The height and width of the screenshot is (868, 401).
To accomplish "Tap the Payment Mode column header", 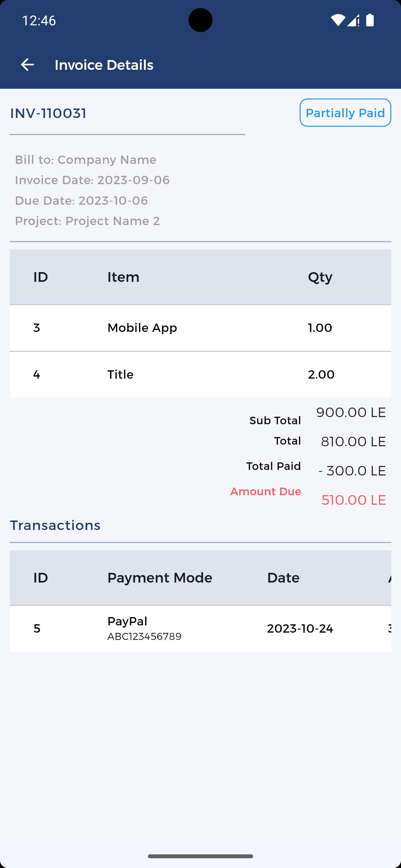I will coord(160,578).
